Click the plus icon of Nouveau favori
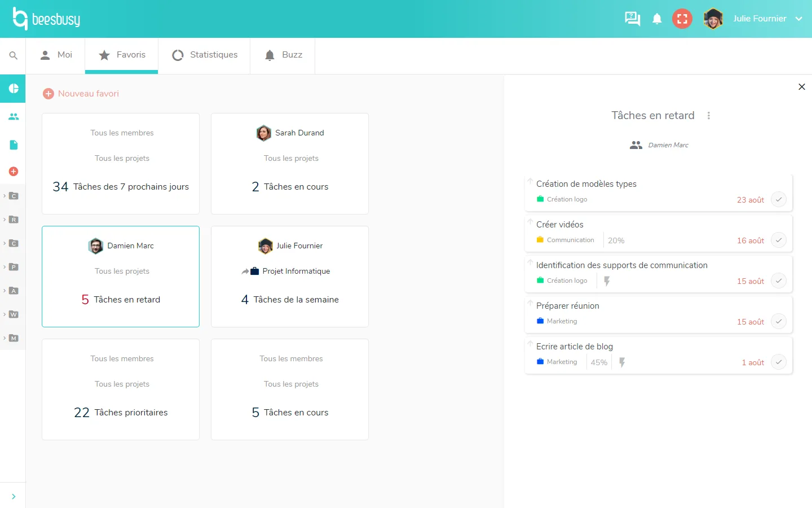 (x=48, y=94)
